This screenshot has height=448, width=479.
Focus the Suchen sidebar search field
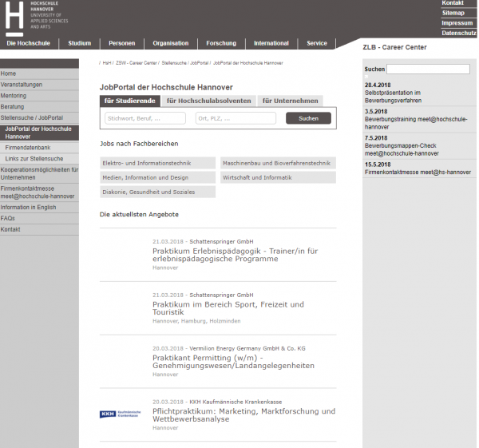pos(428,69)
